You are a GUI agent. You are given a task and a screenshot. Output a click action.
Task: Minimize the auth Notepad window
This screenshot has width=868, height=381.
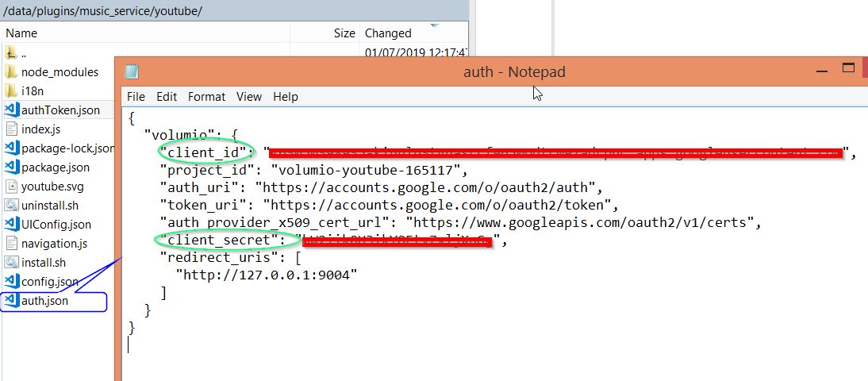point(822,71)
